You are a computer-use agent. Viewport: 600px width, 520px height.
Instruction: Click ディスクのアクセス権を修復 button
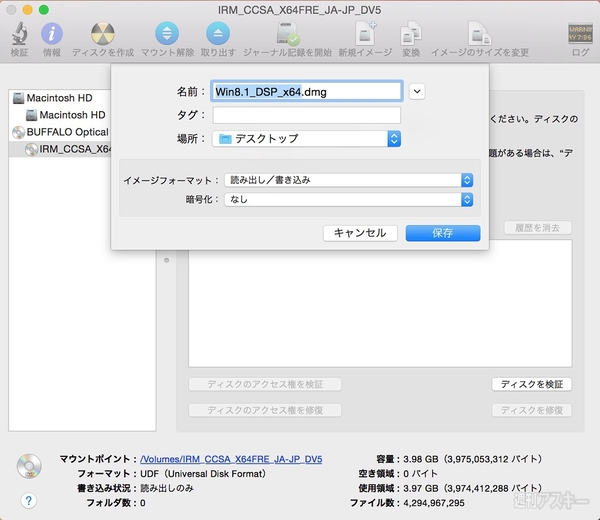tap(265, 410)
